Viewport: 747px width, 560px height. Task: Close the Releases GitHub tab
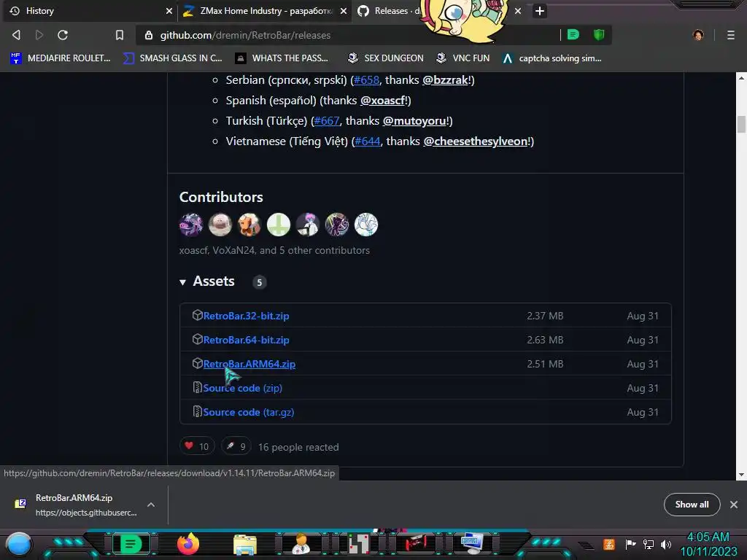pyautogui.click(x=518, y=11)
